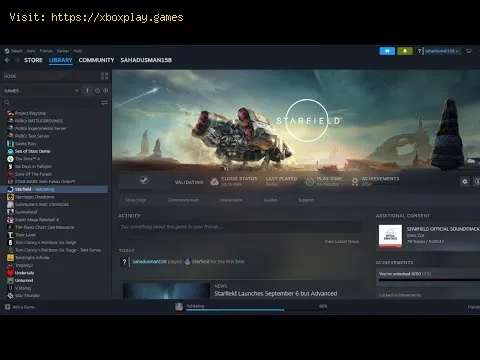This screenshot has height=360, width=480.
Task: Select PUBG: BATTLEGROUNDS in the games list
Action: [39, 121]
